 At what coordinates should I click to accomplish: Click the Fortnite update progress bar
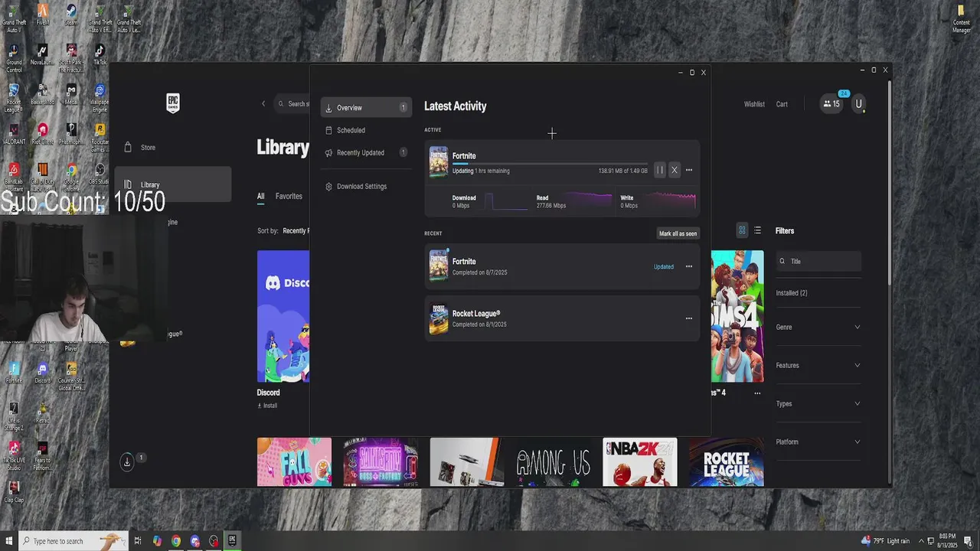pyautogui.click(x=550, y=164)
